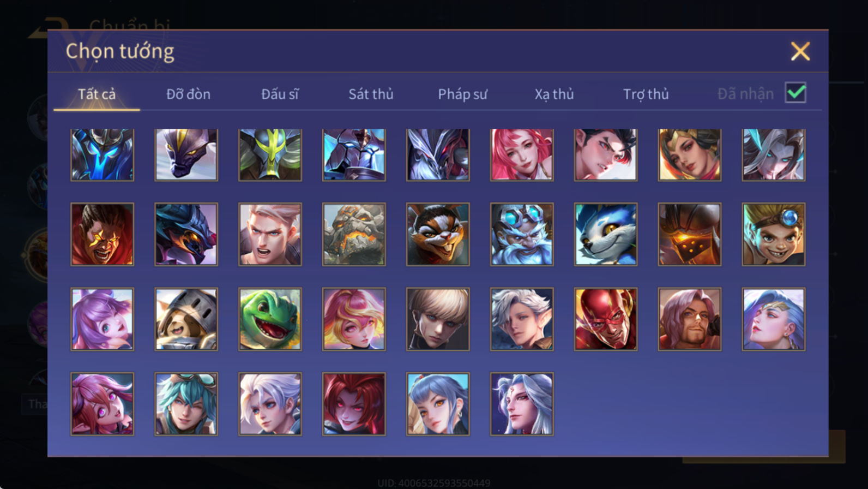Select the kid with blue monocle hero

pos(774,235)
